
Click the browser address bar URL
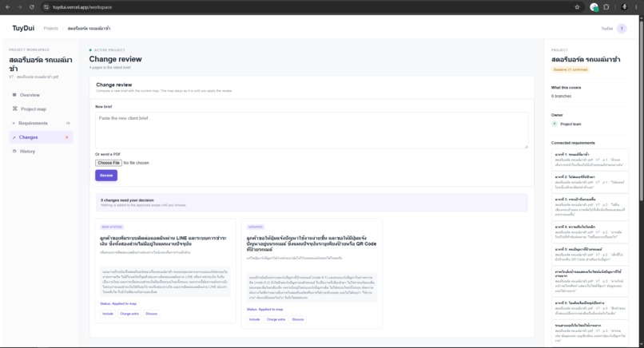tap(82, 7)
